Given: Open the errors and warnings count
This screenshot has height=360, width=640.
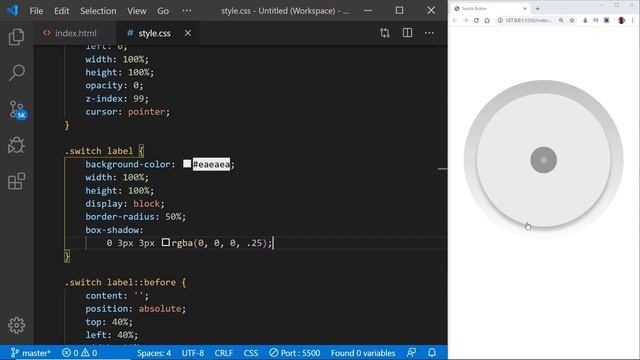Looking at the screenshot, I should 80,353.
